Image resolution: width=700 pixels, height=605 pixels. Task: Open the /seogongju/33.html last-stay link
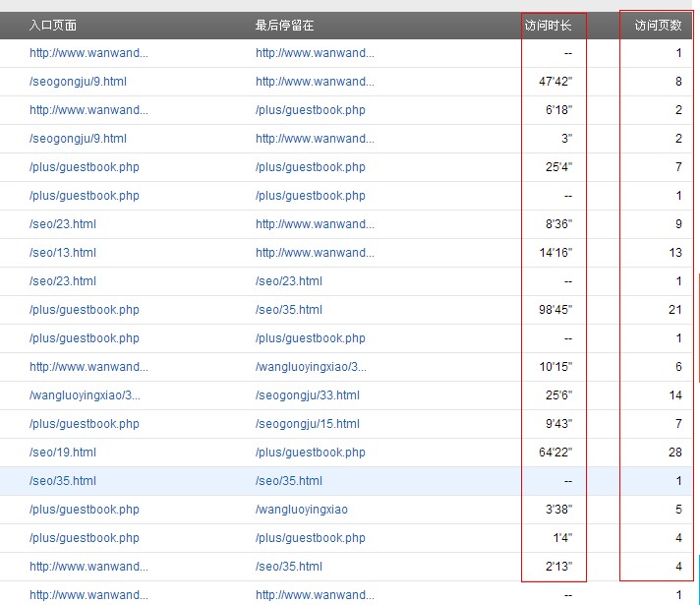point(307,395)
